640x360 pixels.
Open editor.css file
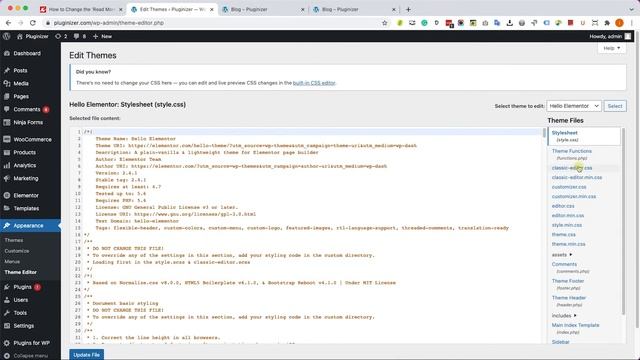point(563,206)
